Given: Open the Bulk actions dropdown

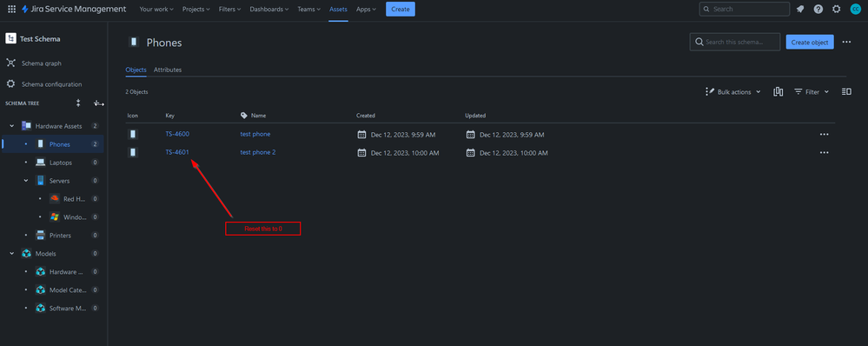Looking at the screenshot, I should coord(733,92).
